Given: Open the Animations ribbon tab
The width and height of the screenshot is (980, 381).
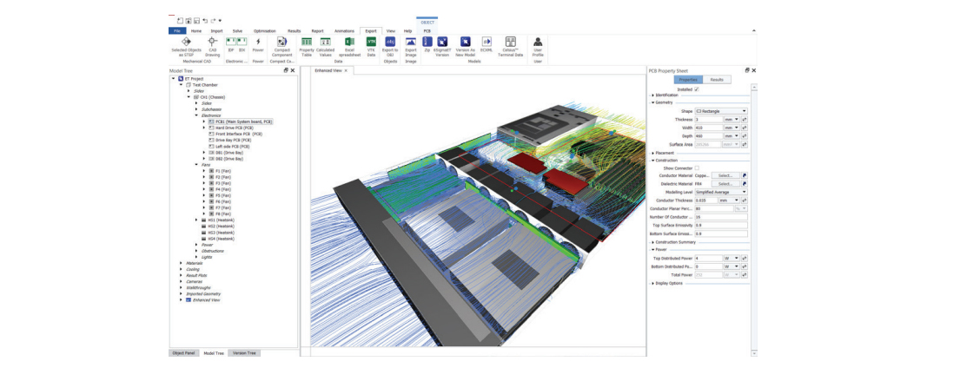Looking at the screenshot, I should [x=344, y=30].
